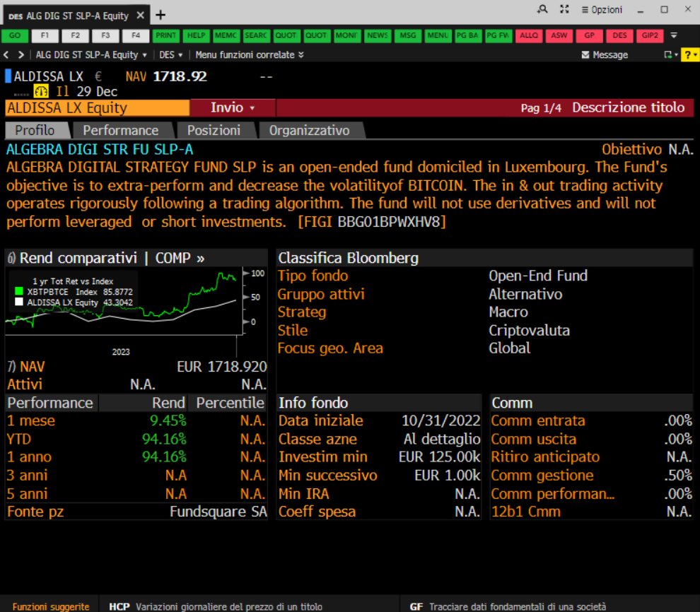Click the red GIP2 shortcut key
This screenshot has width=700, height=612.
(650, 35)
